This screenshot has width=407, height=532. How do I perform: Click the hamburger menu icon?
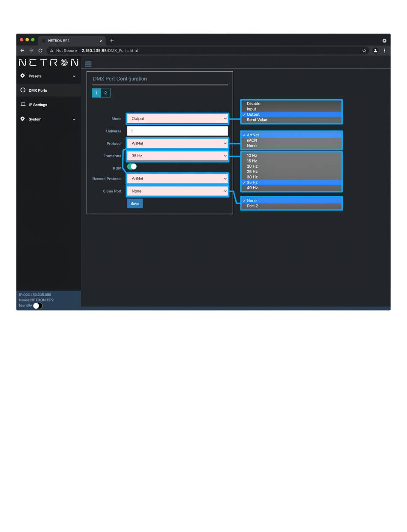pyautogui.click(x=88, y=64)
